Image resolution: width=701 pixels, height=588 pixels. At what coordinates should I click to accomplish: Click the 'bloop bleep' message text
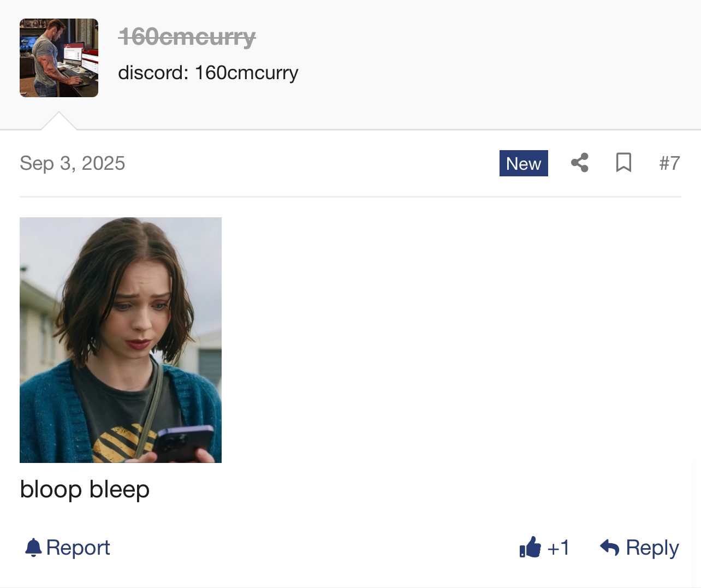[85, 489]
